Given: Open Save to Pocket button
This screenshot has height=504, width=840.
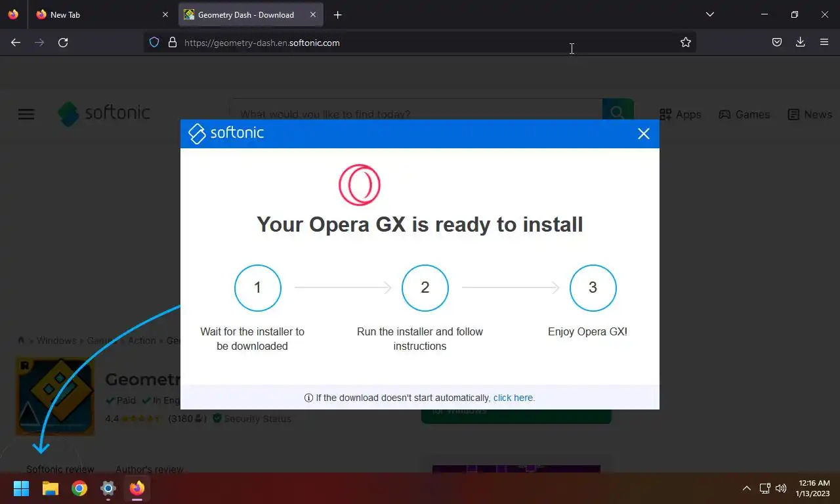Looking at the screenshot, I should (777, 43).
